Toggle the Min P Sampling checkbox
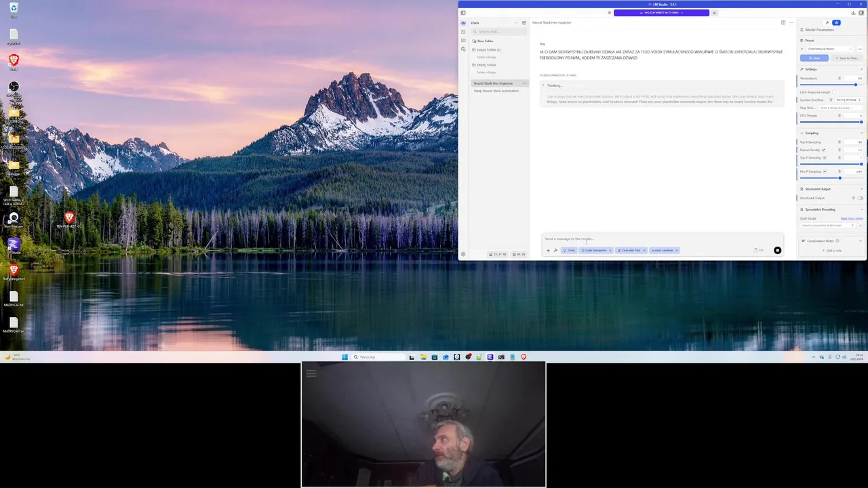Screen dimensions: 868x488 pyautogui.click(x=825, y=171)
